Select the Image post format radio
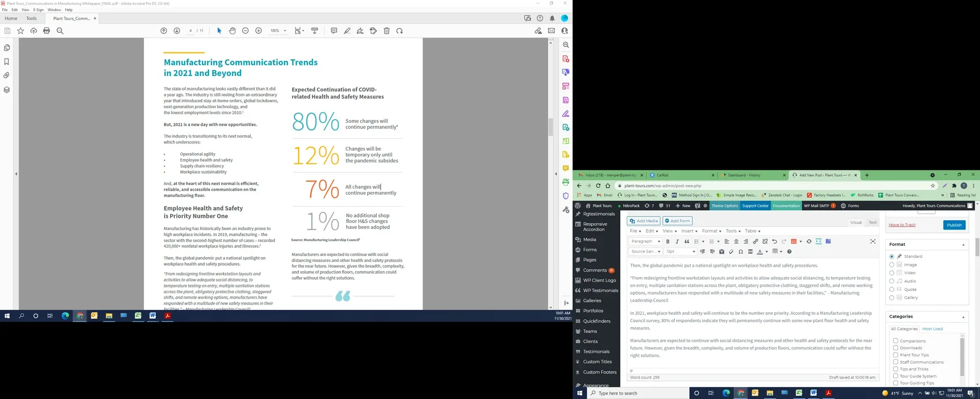This screenshot has width=980, height=399. click(891, 265)
